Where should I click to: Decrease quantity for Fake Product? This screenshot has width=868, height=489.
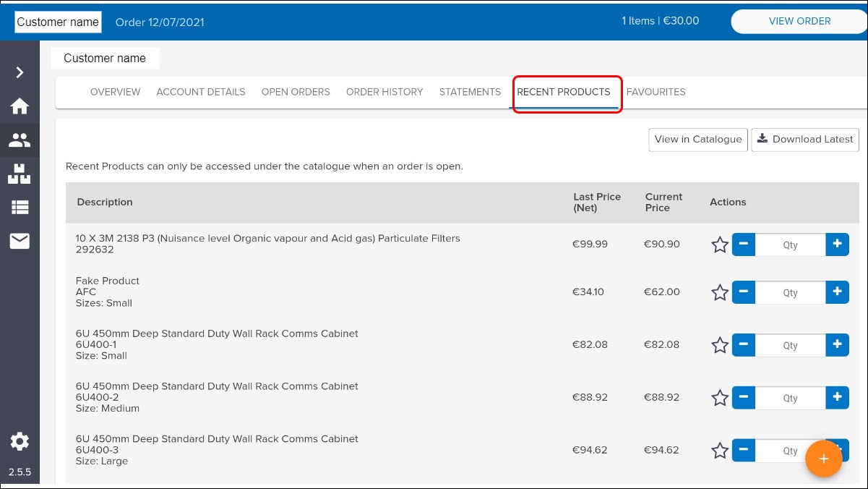pyautogui.click(x=744, y=293)
